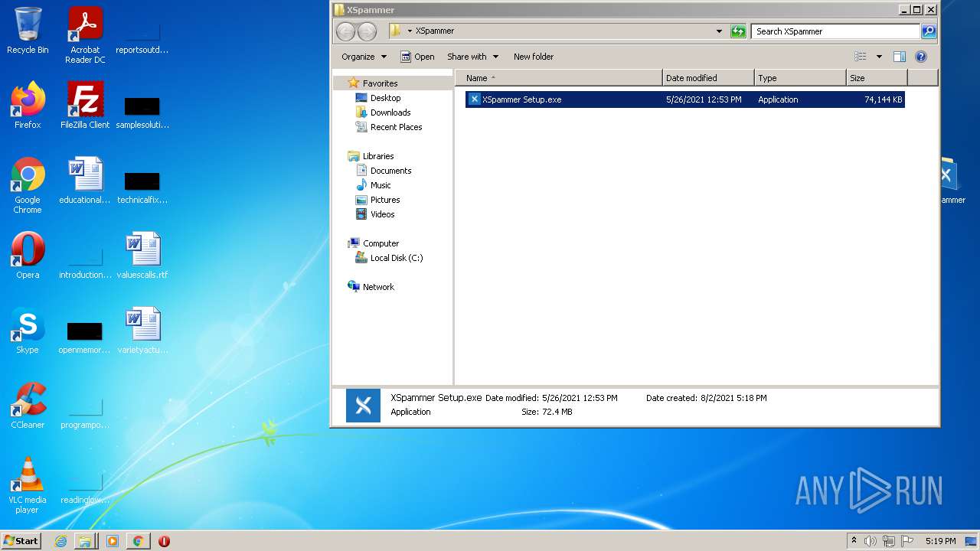Click the search magnifier button
The height and width of the screenshot is (551, 980).
tap(929, 31)
